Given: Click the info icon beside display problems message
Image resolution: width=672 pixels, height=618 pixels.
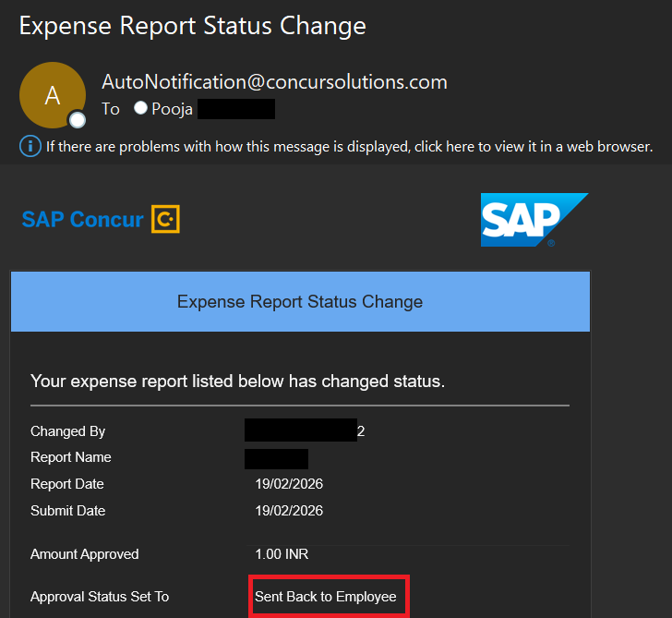Looking at the screenshot, I should 30,146.
